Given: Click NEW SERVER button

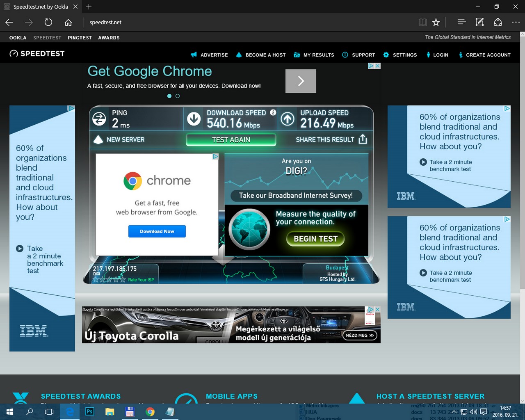Looking at the screenshot, I should [119, 139].
